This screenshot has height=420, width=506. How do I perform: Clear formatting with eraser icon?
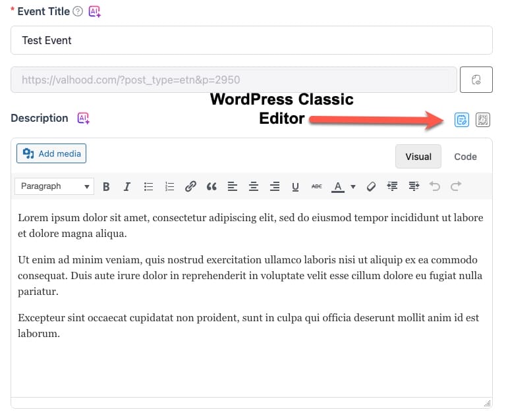[371, 186]
